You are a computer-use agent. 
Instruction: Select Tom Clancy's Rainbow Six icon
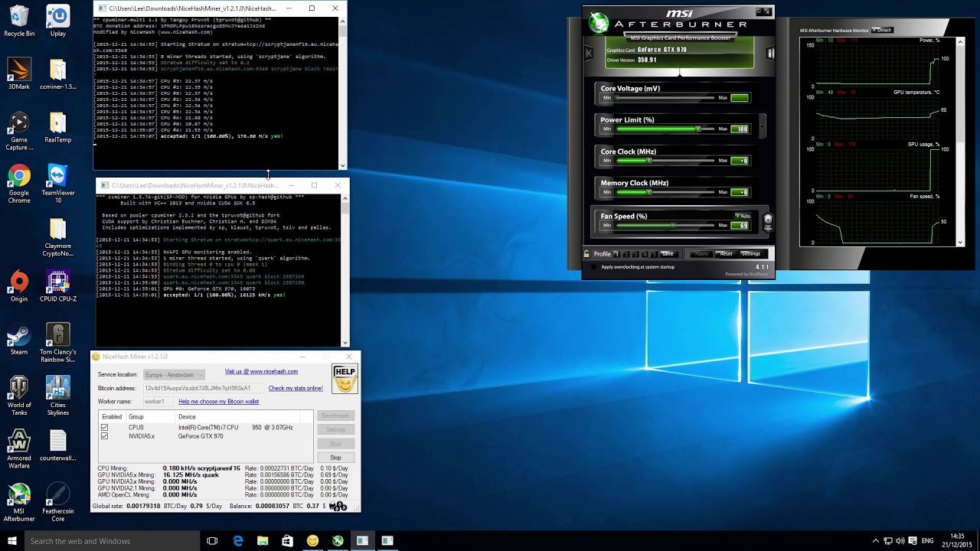tap(57, 343)
